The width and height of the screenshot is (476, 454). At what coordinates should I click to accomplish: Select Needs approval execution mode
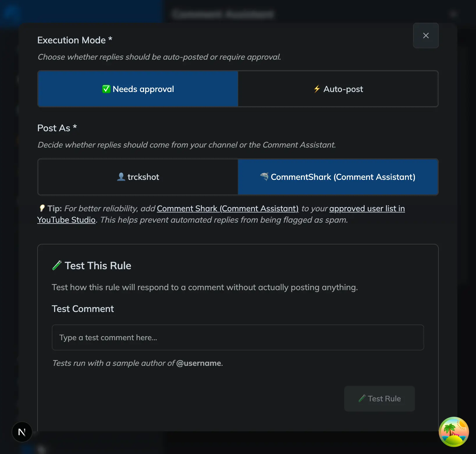tap(138, 89)
